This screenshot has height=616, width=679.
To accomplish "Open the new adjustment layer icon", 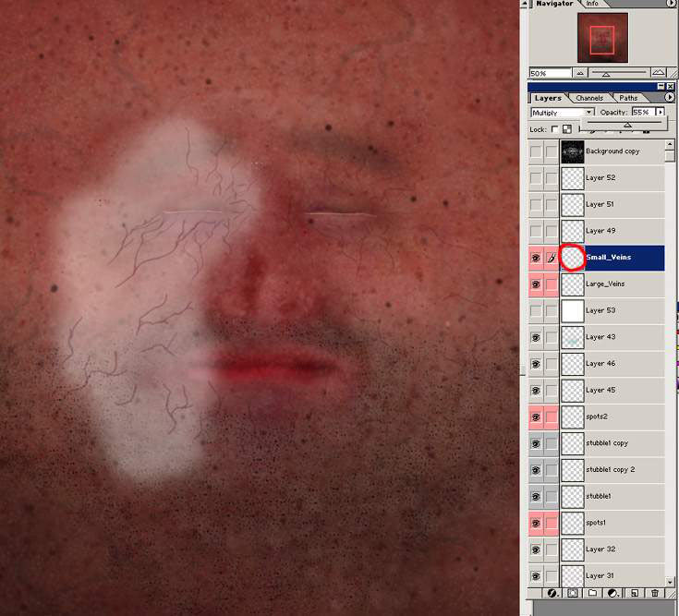I will (613, 592).
